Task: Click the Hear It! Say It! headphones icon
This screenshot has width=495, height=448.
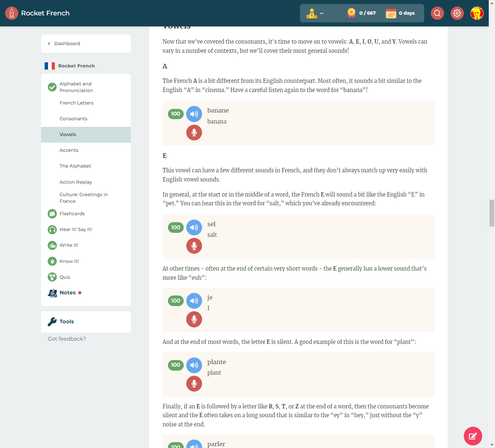Action: coord(52,229)
